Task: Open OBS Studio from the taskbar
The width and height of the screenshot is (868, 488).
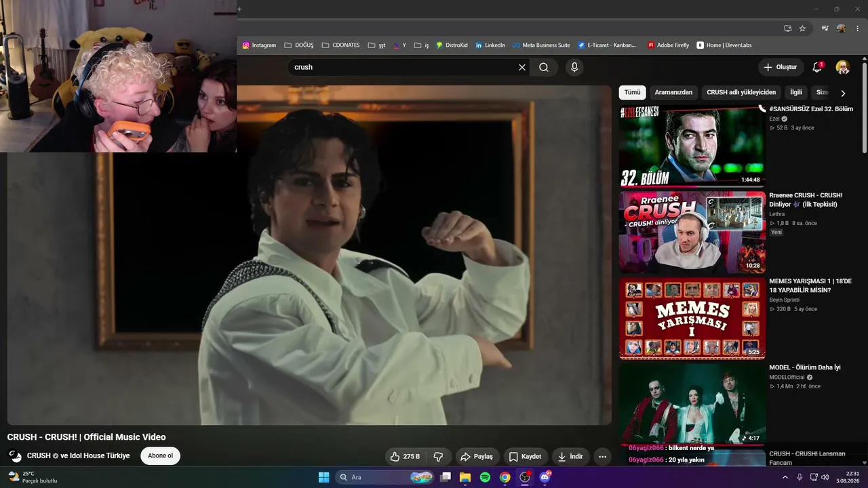Action: 525,477
